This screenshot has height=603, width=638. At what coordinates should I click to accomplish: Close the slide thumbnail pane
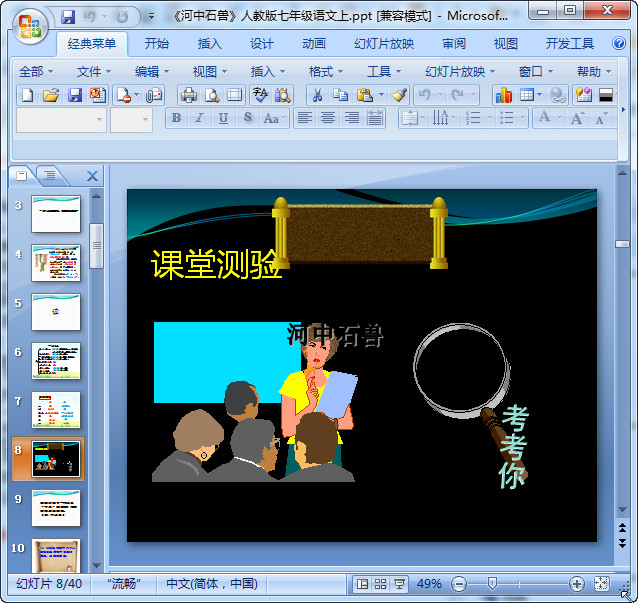click(x=92, y=176)
